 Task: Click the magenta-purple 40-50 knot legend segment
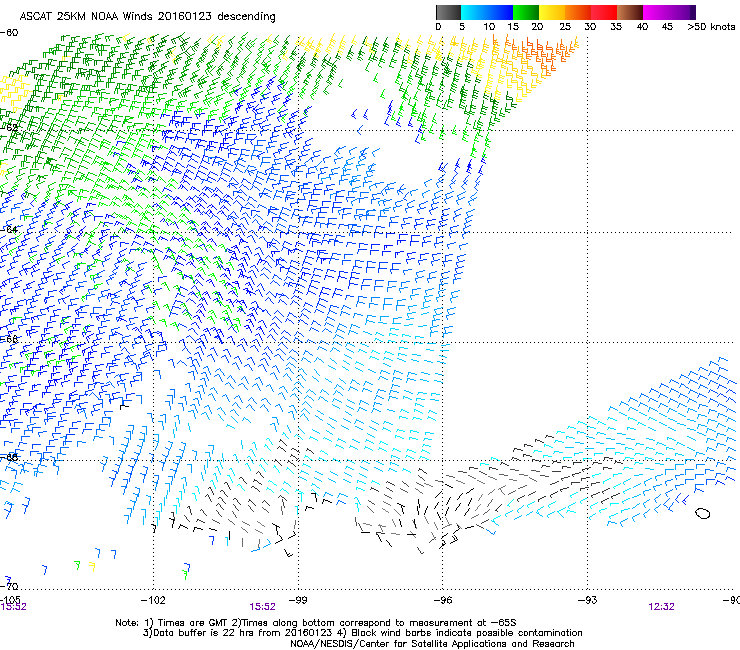(669, 12)
